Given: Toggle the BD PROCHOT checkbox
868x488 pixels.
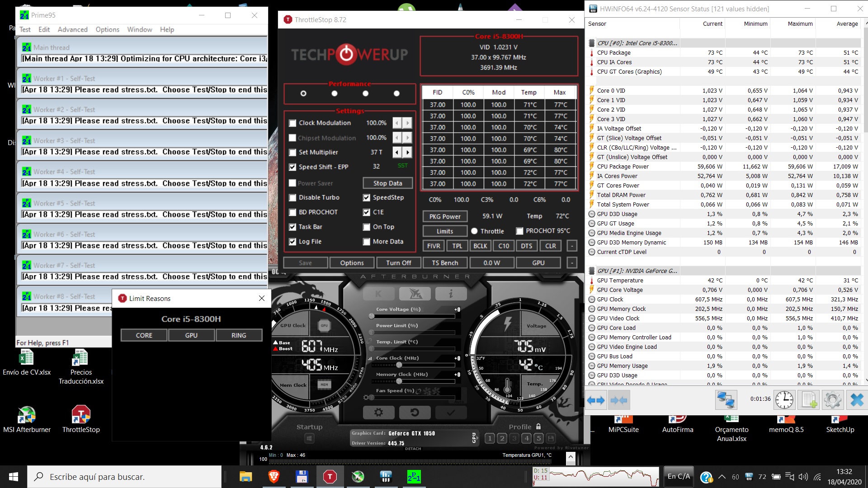Looking at the screenshot, I should pos(292,212).
